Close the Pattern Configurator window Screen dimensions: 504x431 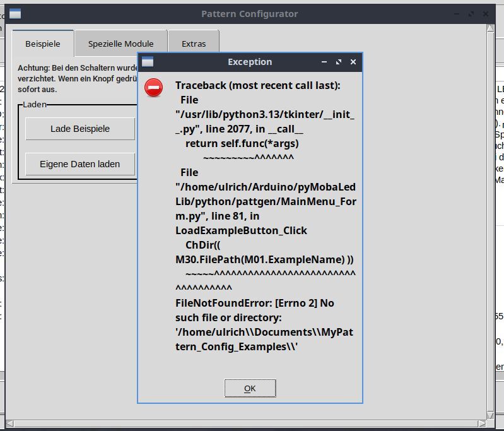coord(486,14)
